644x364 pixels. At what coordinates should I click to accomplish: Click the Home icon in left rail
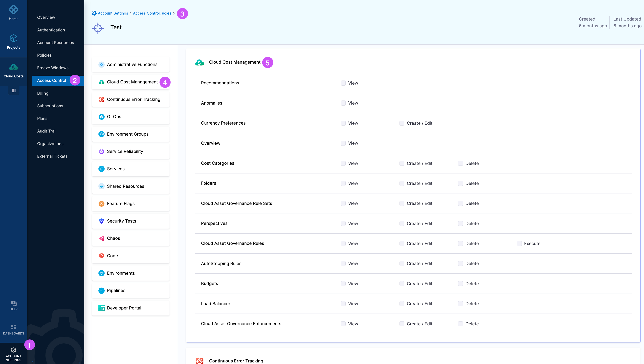(14, 10)
